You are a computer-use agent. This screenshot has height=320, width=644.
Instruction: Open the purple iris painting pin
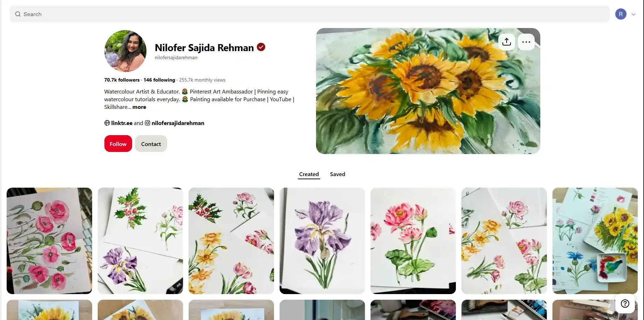tap(322, 241)
